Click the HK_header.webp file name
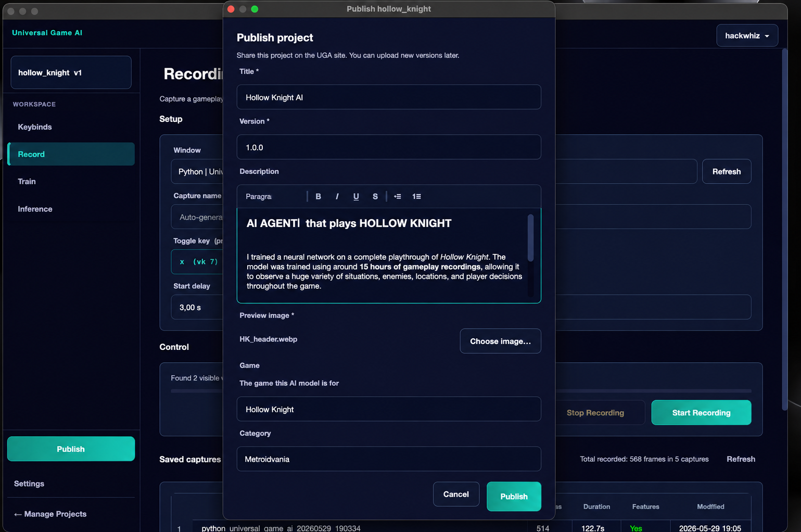This screenshot has height=532, width=801. click(268, 339)
